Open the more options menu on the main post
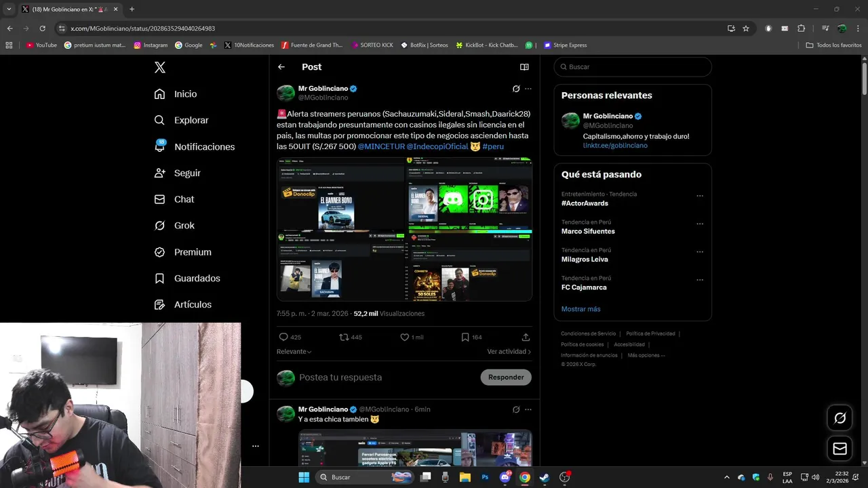 point(528,89)
